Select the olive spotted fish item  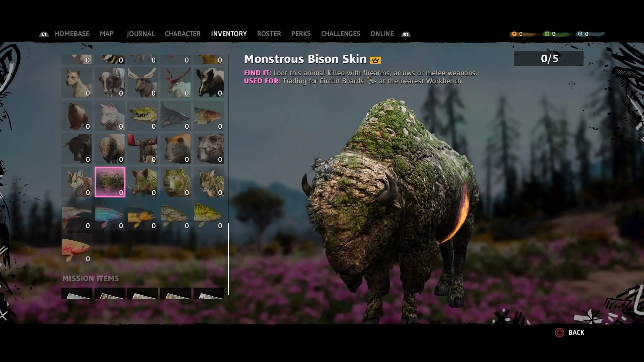pyautogui.click(x=176, y=215)
